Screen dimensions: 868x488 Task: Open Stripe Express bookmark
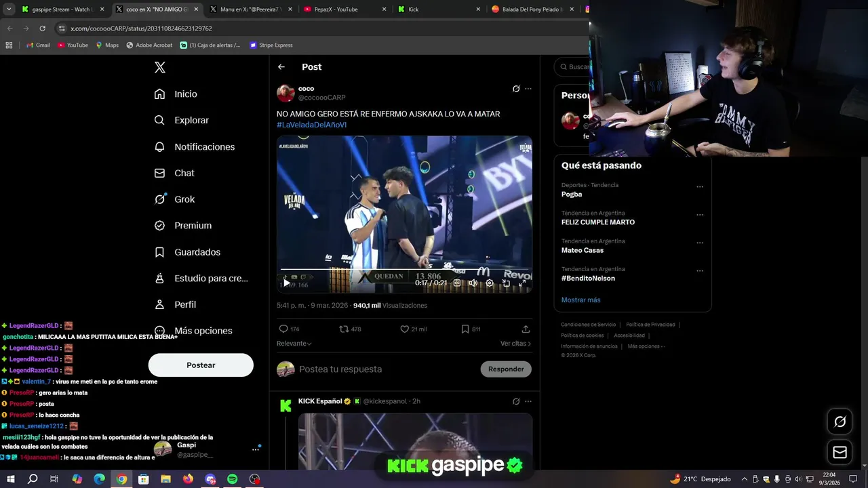[271, 45]
